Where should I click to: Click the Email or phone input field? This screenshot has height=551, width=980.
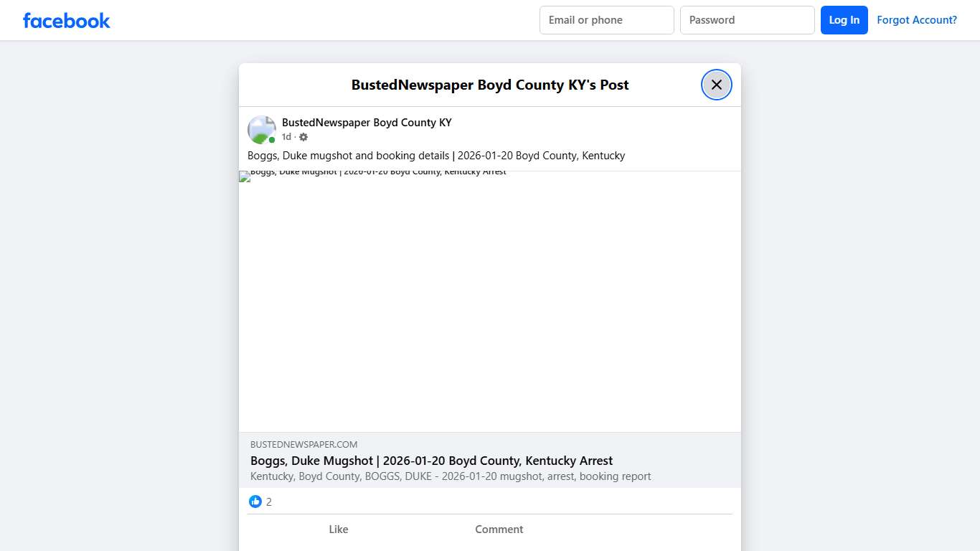coord(606,20)
